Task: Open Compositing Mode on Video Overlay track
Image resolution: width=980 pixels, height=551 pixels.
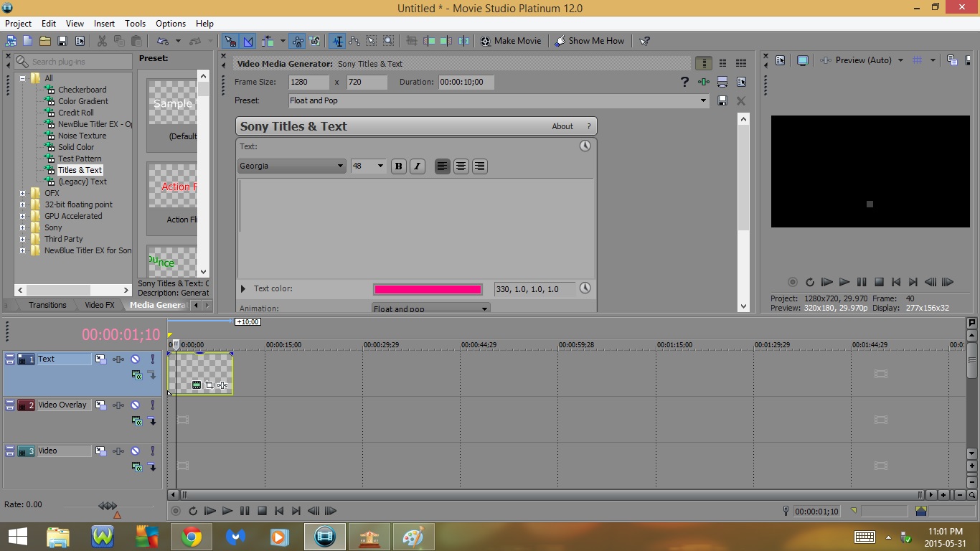Action: 136,421
